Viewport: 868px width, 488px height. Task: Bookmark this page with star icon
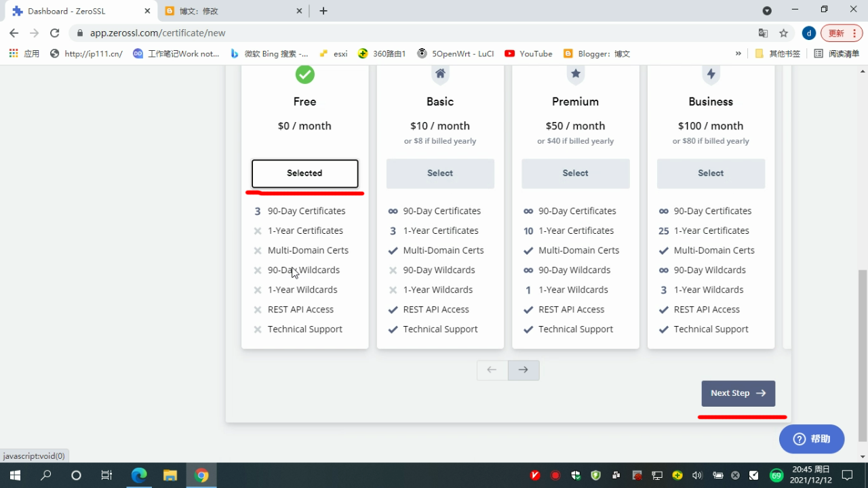[784, 33]
